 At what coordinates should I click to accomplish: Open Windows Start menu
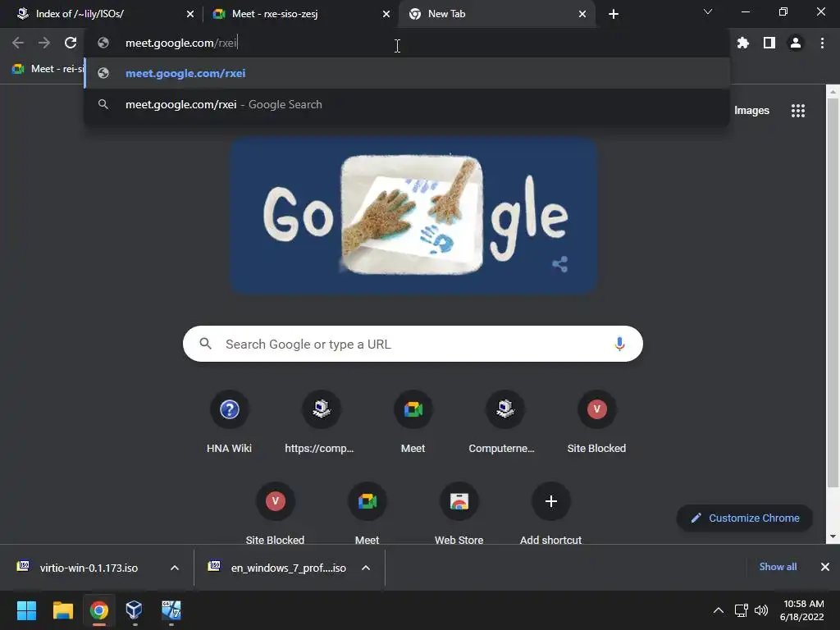coord(26,610)
